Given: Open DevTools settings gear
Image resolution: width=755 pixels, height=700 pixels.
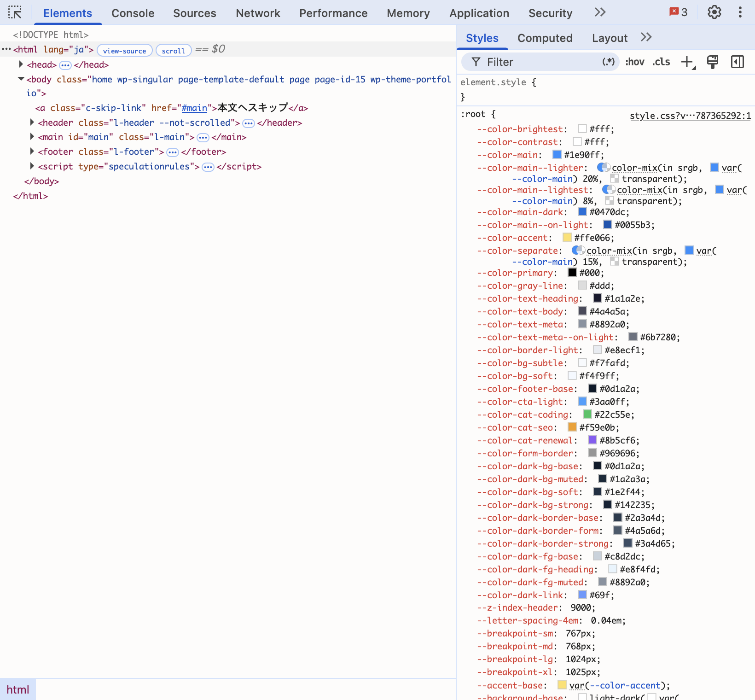Looking at the screenshot, I should click(x=714, y=12).
